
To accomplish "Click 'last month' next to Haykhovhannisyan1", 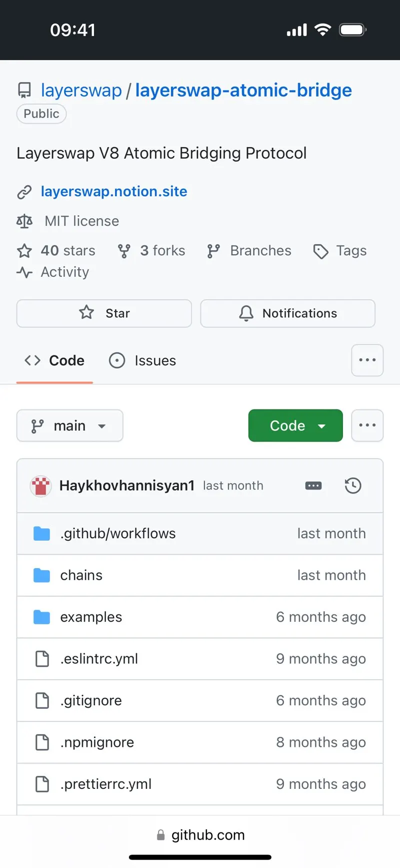I will click(233, 486).
